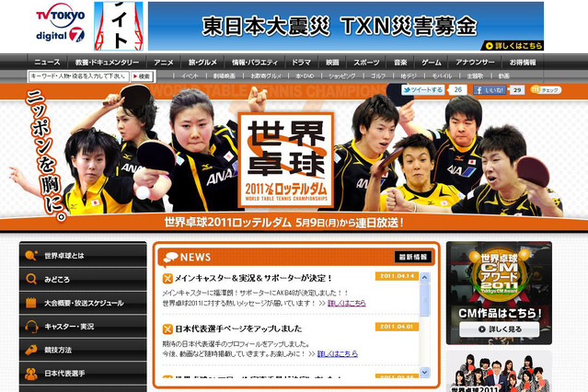Open the 音楽 menu

click(x=400, y=63)
